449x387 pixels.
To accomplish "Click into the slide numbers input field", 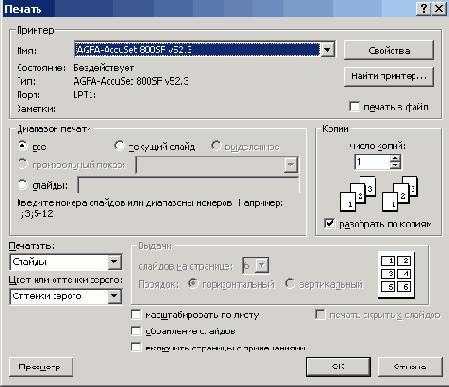I will 188,185.
